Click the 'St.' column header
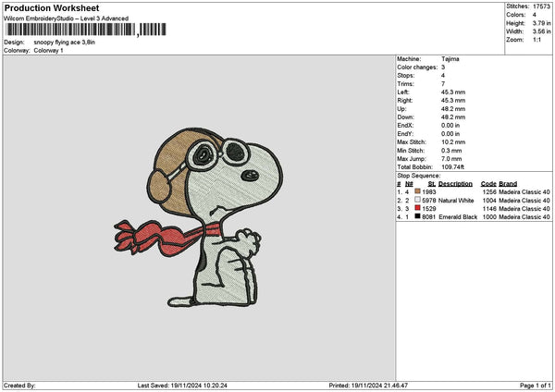The image size is (555, 392). tap(432, 184)
